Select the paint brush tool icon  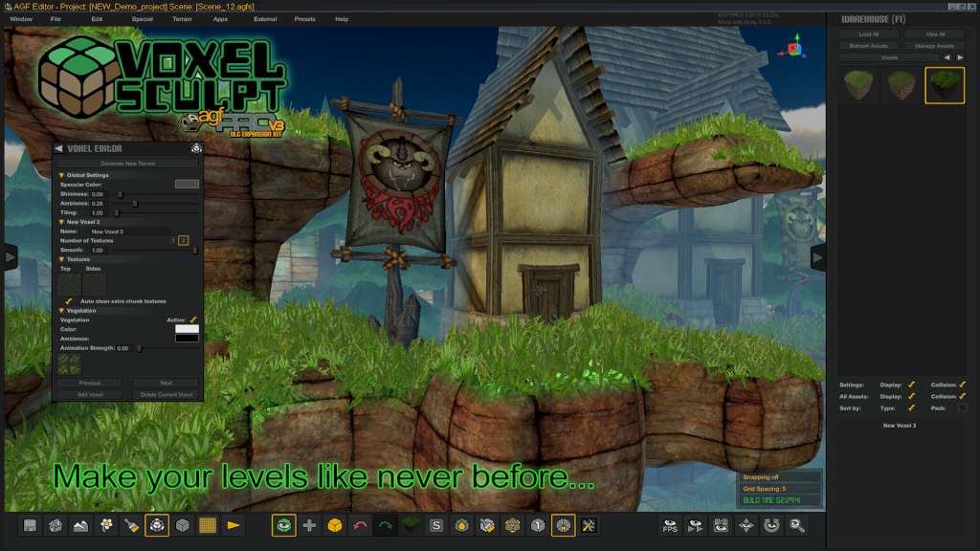click(x=133, y=525)
